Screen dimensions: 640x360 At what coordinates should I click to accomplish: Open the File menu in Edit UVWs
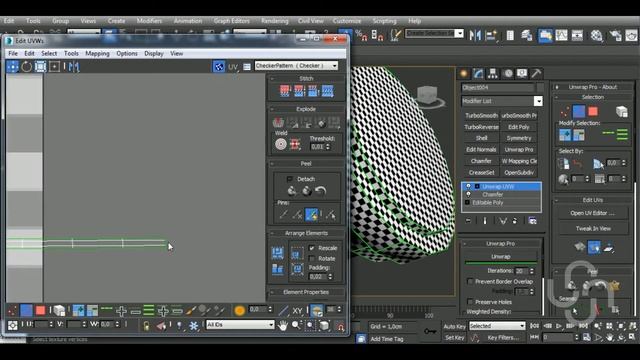13,53
